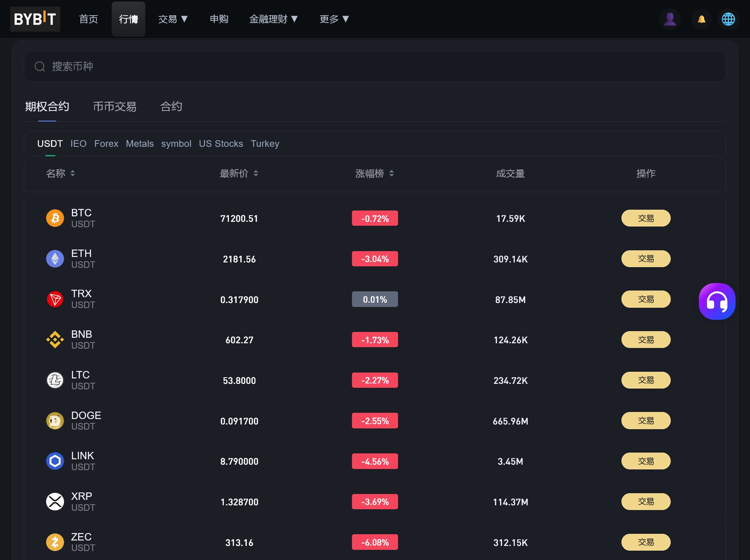Select the Turkey category tab

click(x=265, y=144)
